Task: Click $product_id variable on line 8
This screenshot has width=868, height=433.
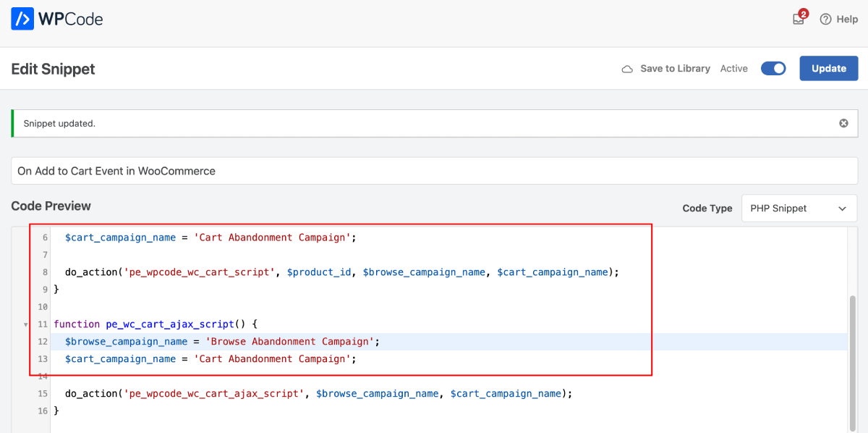Action: (319, 272)
